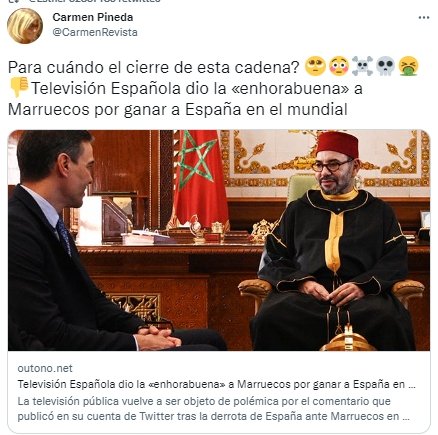Viewport: 438px width, 435px height.
Task: Select the skull and crossbones emoji
Action: [x=362, y=66]
